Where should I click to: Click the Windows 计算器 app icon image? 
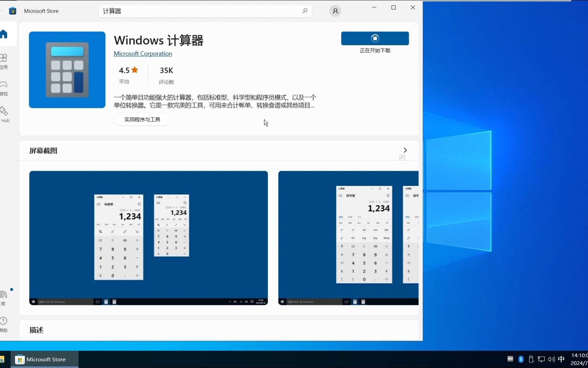pos(67,70)
